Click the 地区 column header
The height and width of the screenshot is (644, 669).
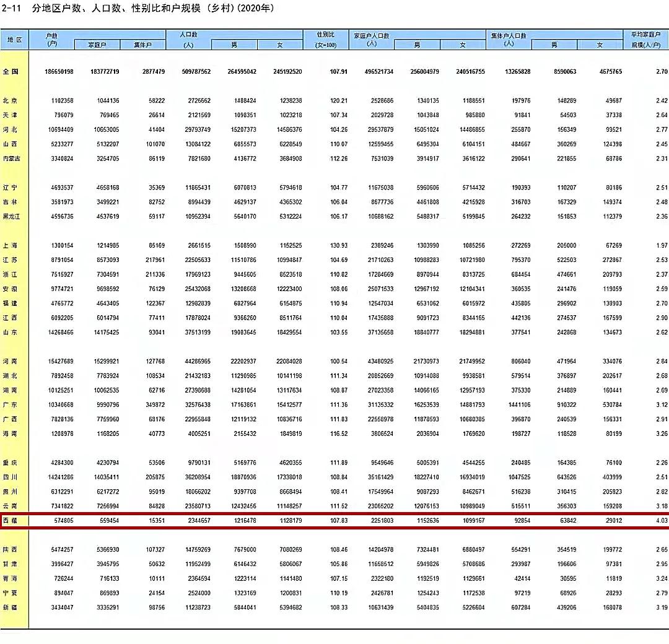tap(14, 40)
